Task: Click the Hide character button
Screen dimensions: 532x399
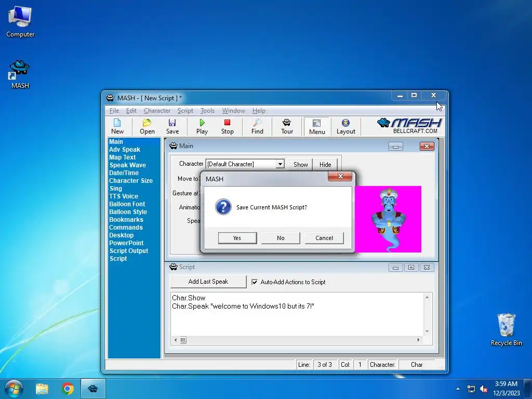Action: click(325, 165)
